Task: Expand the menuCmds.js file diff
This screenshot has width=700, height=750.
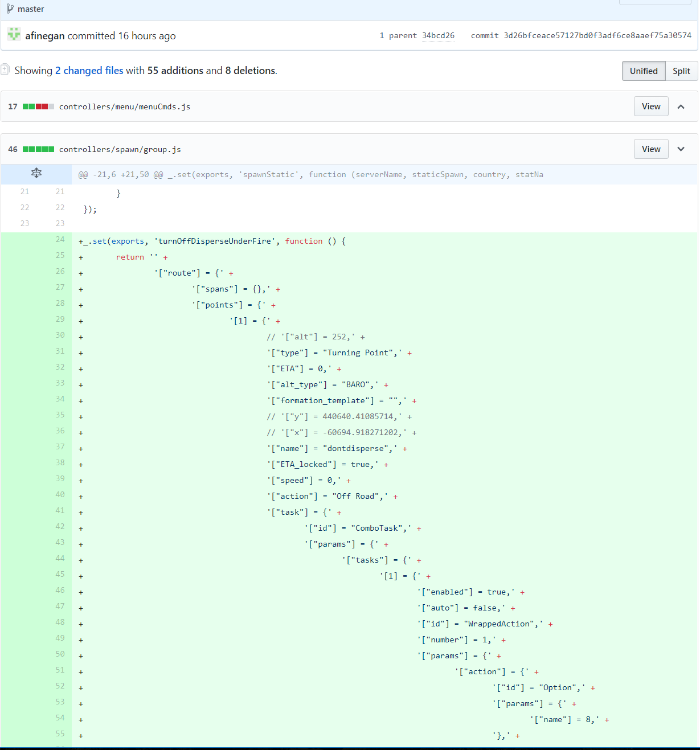Action: [681, 106]
